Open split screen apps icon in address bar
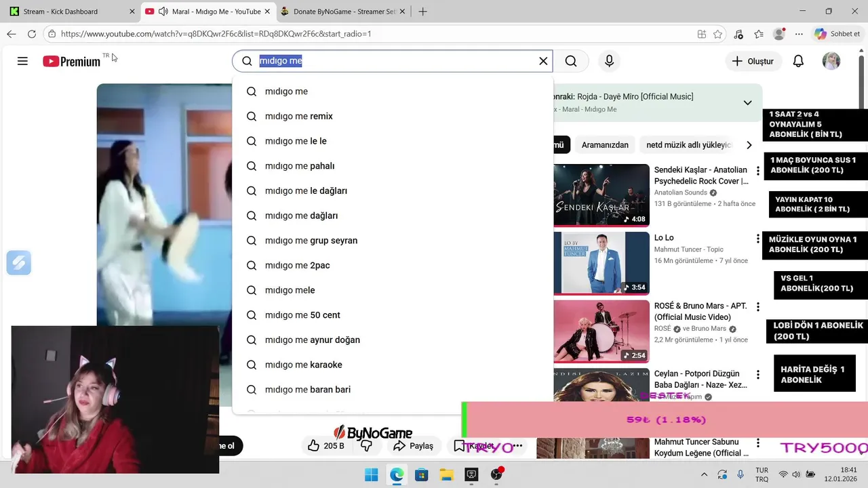Screen dimensions: 868x488 tap(702, 34)
